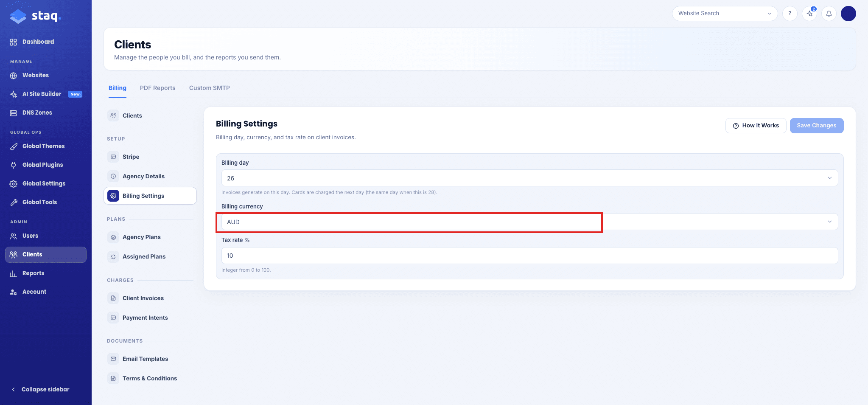Open Global Plugins
The height and width of the screenshot is (405, 868).
coord(46,165)
